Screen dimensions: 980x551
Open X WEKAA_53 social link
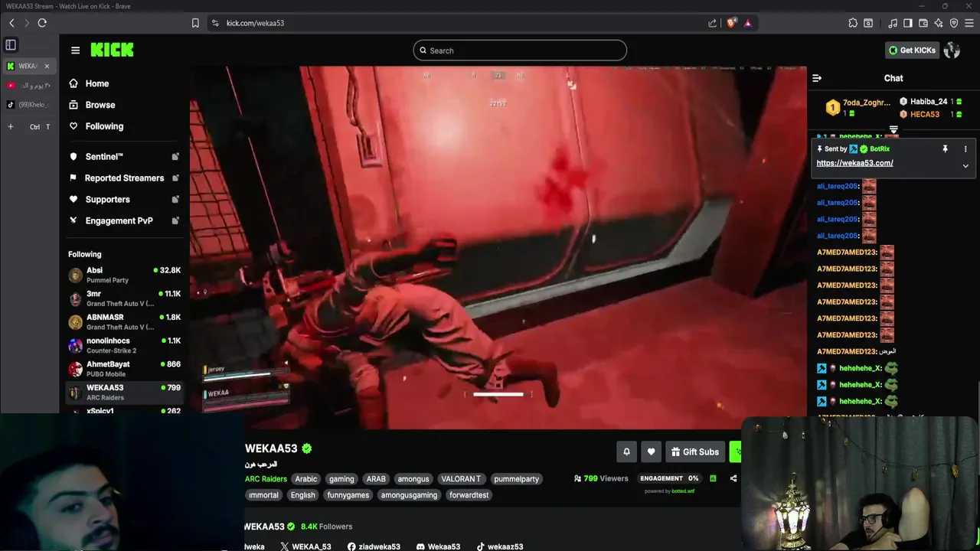coord(305,546)
